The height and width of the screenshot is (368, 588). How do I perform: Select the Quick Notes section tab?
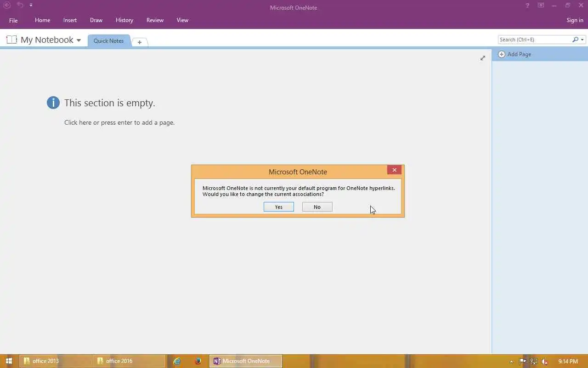click(x=108, y=40)
